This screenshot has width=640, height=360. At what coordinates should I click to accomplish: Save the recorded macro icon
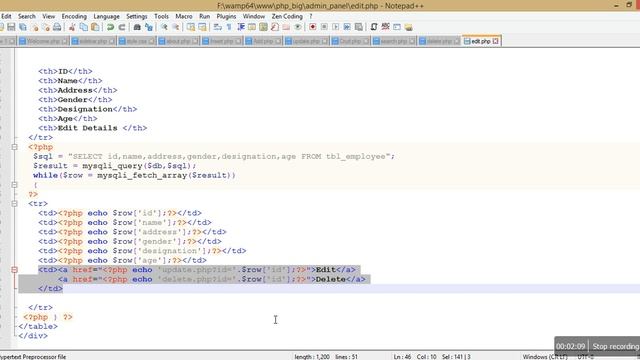(x=358, y=27)
